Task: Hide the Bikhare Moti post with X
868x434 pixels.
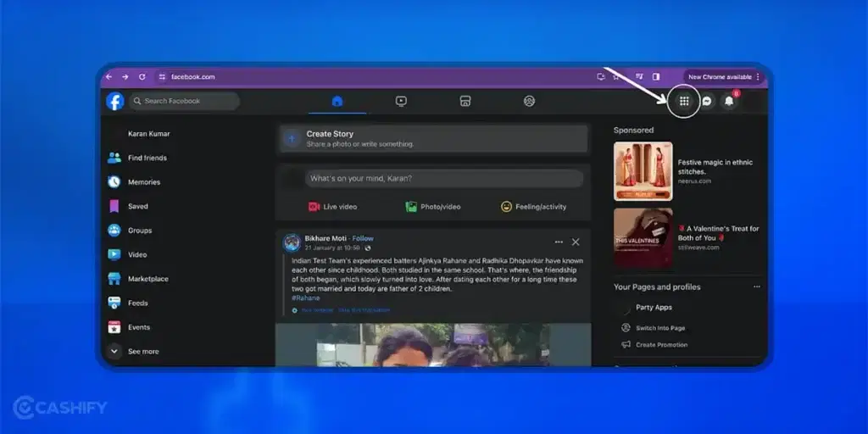Action: pyautogui.click(x=576, y=242)
